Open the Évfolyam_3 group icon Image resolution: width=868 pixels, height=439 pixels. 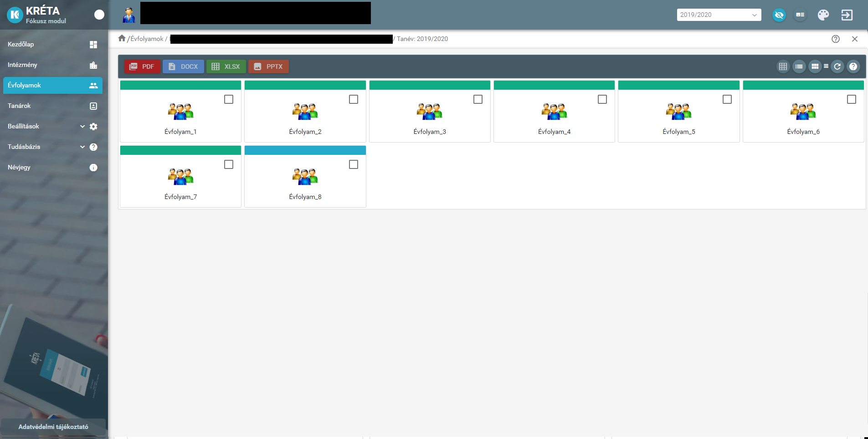point(430,112)
